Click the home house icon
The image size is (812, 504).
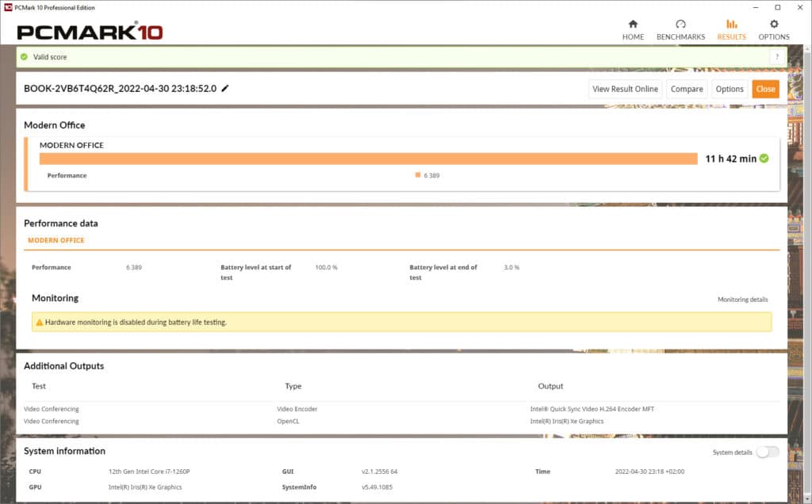coord(633,24)
